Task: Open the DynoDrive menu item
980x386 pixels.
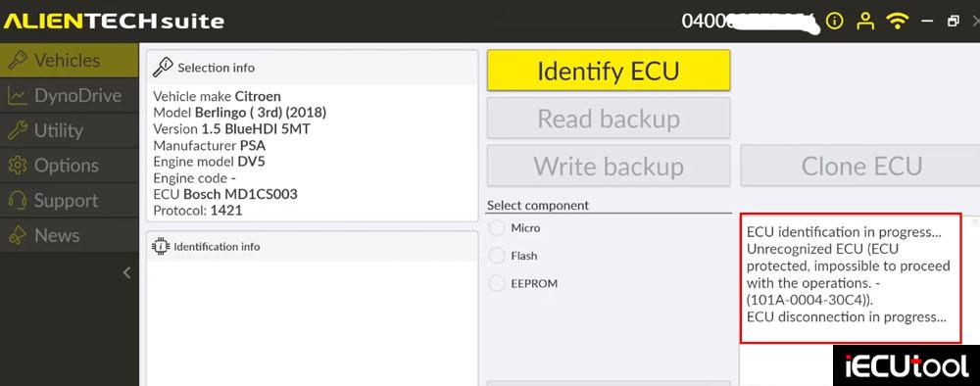Action: [x=70, y=96]
